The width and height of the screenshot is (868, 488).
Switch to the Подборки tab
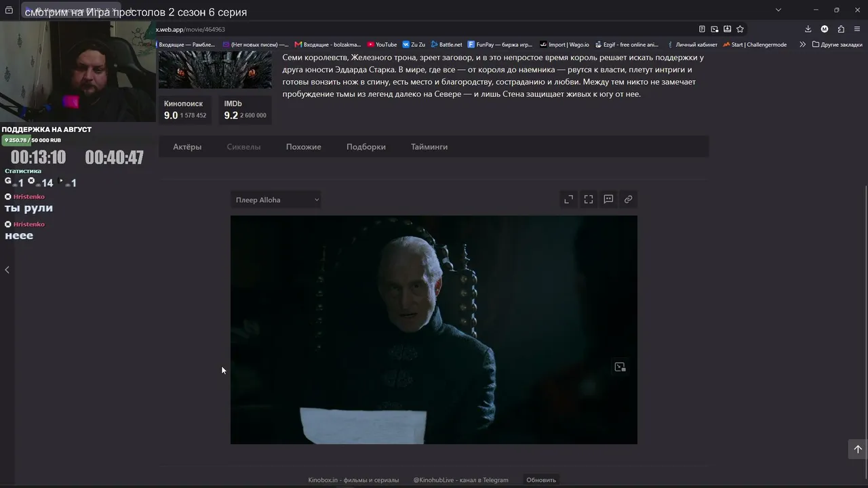[x=366, y=147]
